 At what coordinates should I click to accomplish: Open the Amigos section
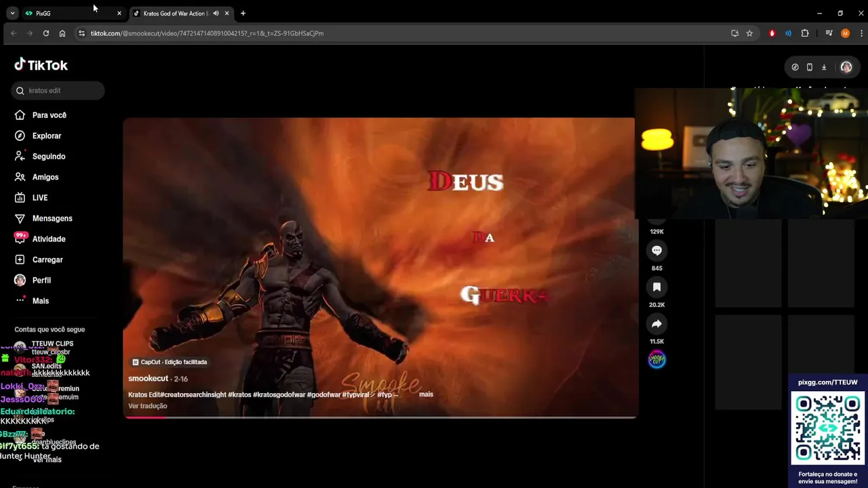pyautogui.click(x=37, y=177)
